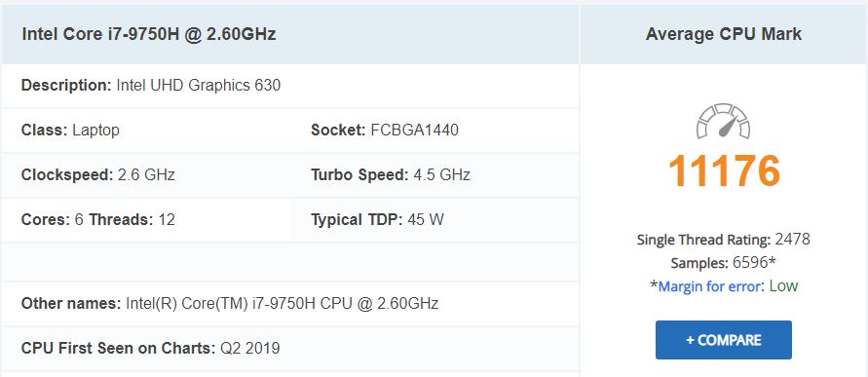The height and width of the screenshot is (377, 868).
Task: Click the green Low margin label
Action: coord(783,286)
